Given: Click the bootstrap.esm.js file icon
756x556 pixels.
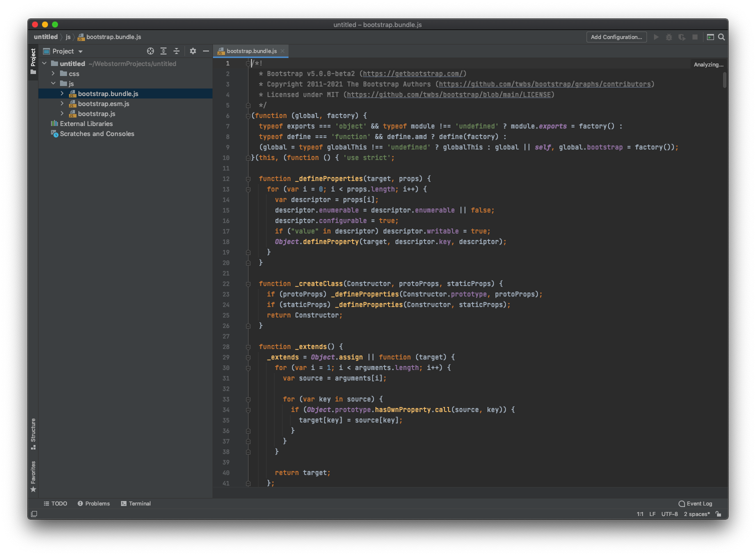Looking at the screenshot, I should point(72,103).
